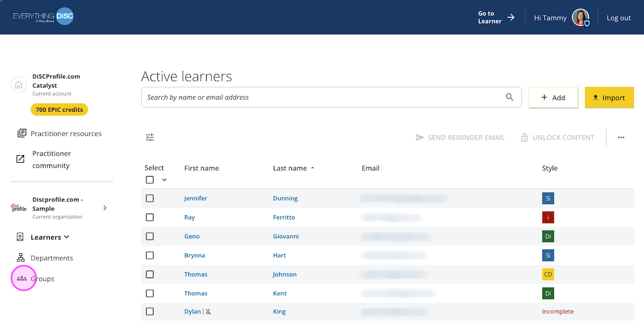Select Learners in the sidebar

[x=46, y=237]
